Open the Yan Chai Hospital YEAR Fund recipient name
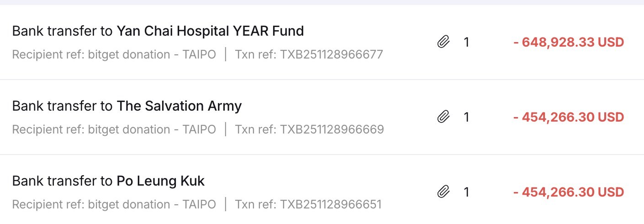The height and width of the screenshot is (224, 644). tap(210, 31)
